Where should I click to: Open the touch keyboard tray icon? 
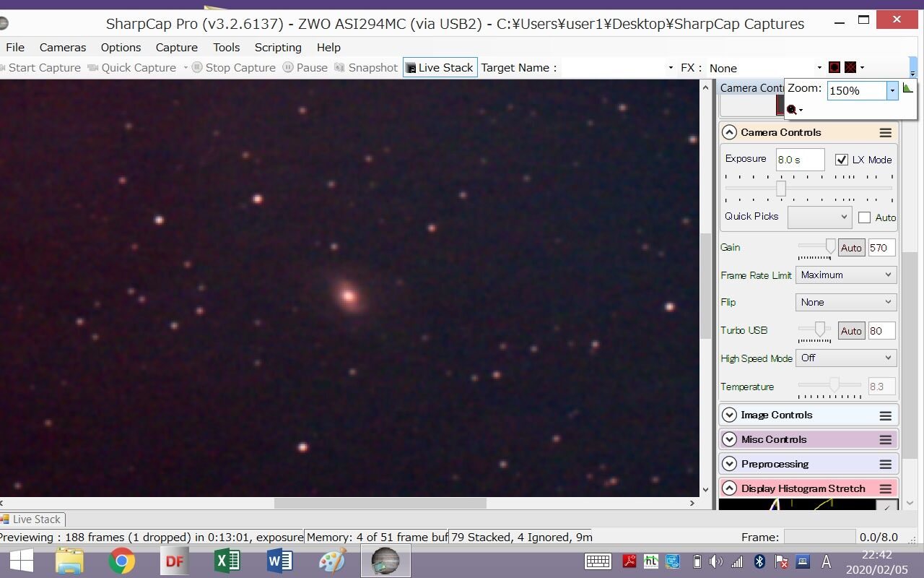(x=598, y=561)
